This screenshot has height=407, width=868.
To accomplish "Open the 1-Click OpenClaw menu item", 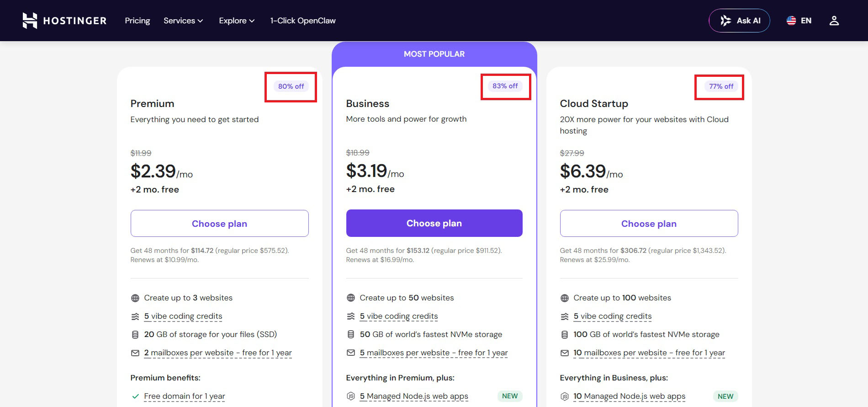I will pyautogui.click(x=303, y=21).
